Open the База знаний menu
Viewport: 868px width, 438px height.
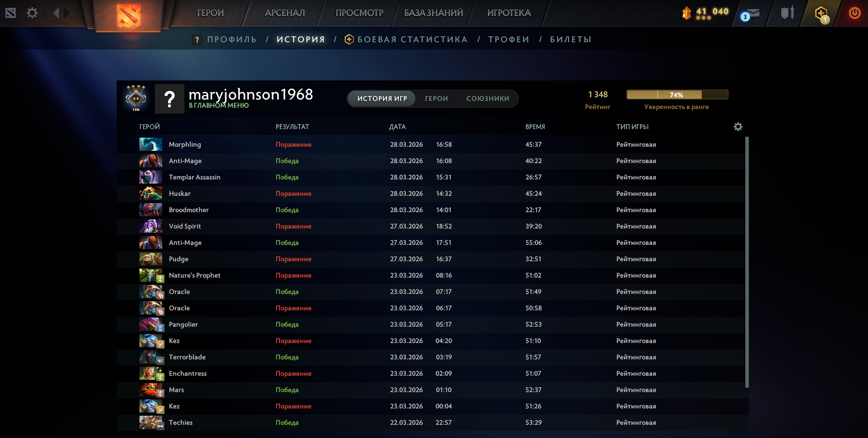(433, 13)
